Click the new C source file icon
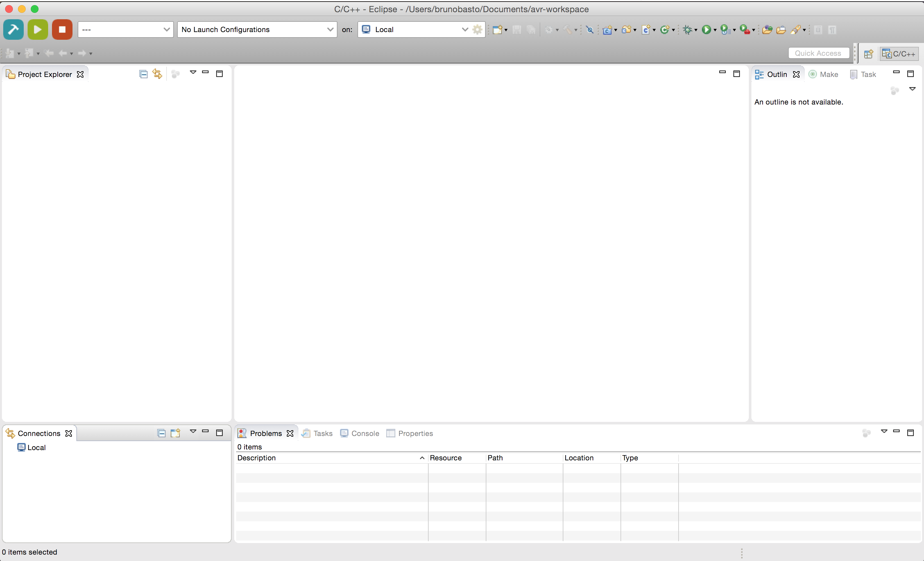Viewport: 924px width, 561px height. click(646, 29)
